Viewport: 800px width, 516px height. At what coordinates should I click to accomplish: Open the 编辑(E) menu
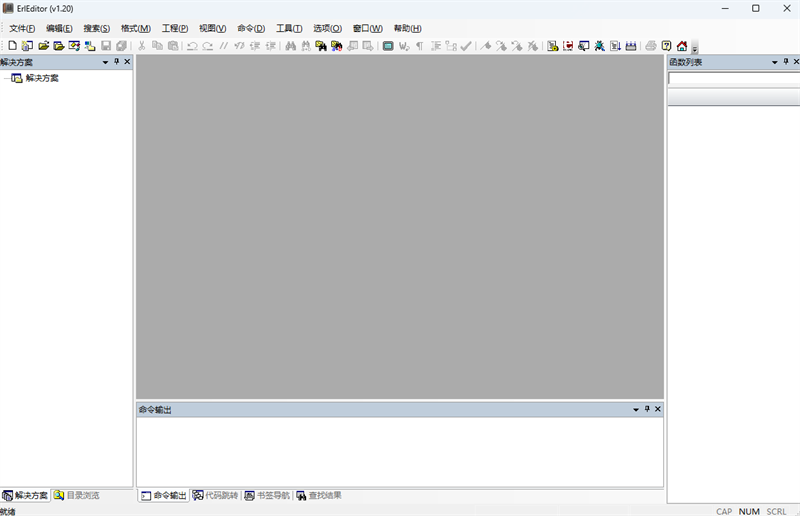tap(59, 29)
